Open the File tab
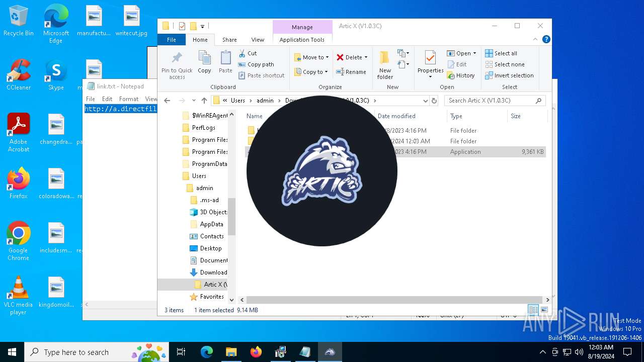644x362 pixels. point(172,40)
